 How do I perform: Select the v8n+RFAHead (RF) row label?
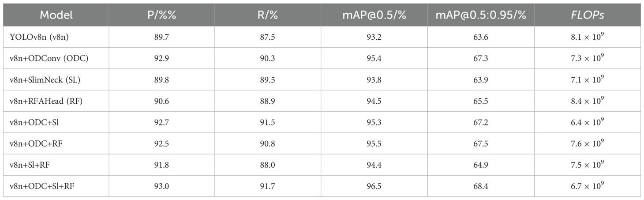pyautogui.click(x=46, y=102)
